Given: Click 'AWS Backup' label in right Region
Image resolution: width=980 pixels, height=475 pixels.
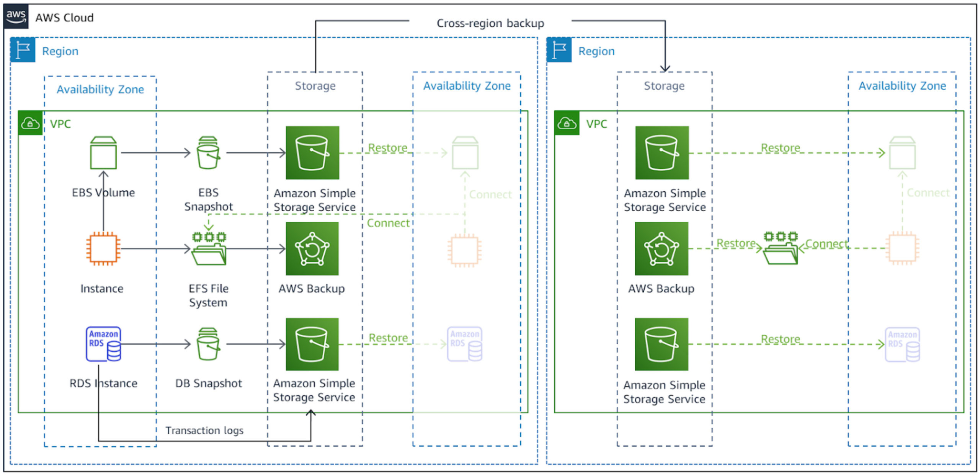Looking at the screenshot, I should tap(661, 289).
